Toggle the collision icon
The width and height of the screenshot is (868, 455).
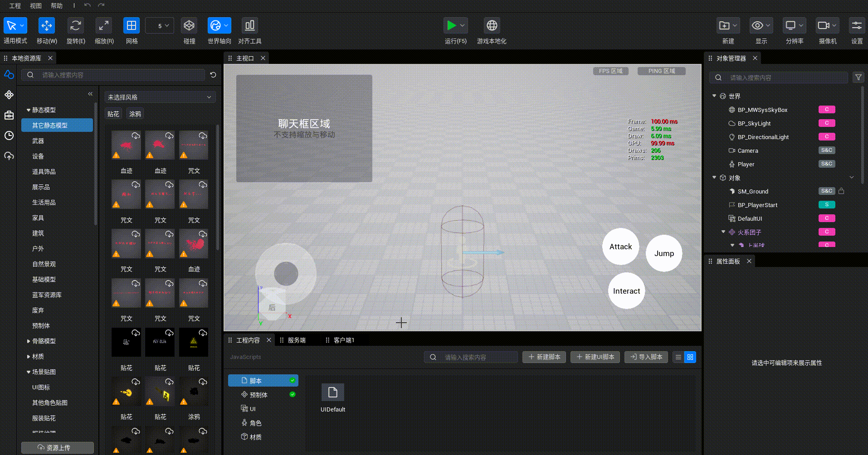[189, 26]
